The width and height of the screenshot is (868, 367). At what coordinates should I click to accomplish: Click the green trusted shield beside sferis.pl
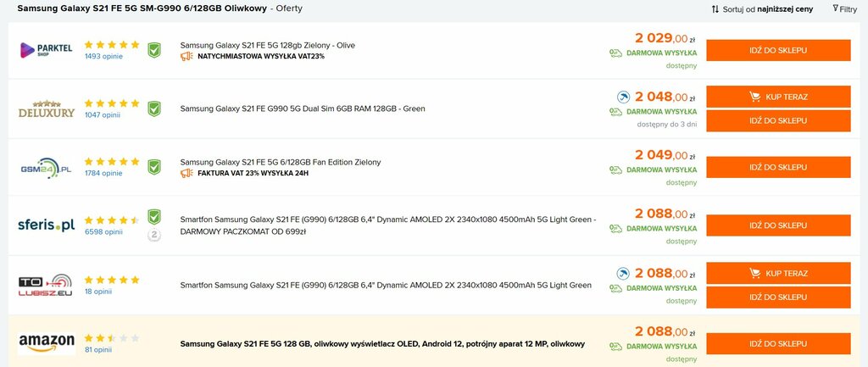coord(154,216)
